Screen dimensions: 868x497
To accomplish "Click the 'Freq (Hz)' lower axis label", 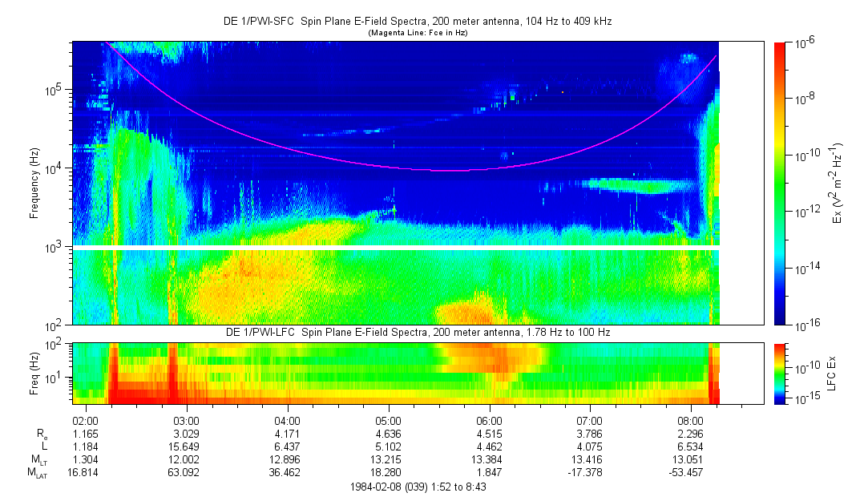I will (x=34, y=374).
